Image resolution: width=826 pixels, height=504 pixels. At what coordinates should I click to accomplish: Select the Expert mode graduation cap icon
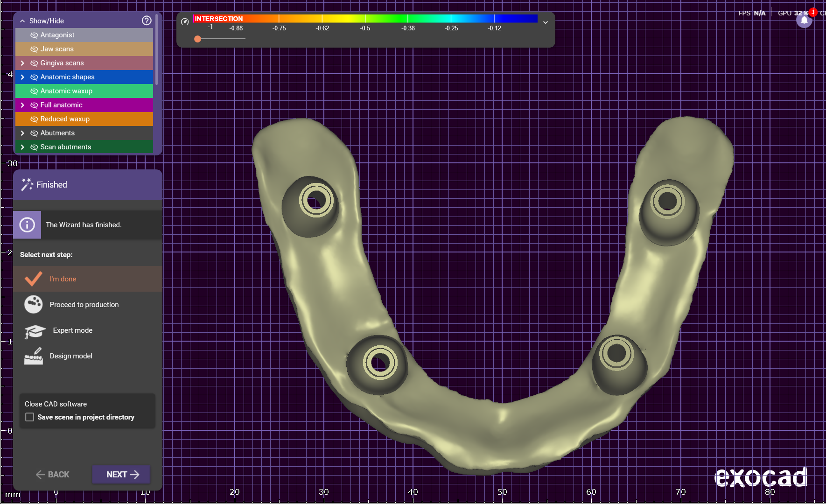(x=35, y=331)
